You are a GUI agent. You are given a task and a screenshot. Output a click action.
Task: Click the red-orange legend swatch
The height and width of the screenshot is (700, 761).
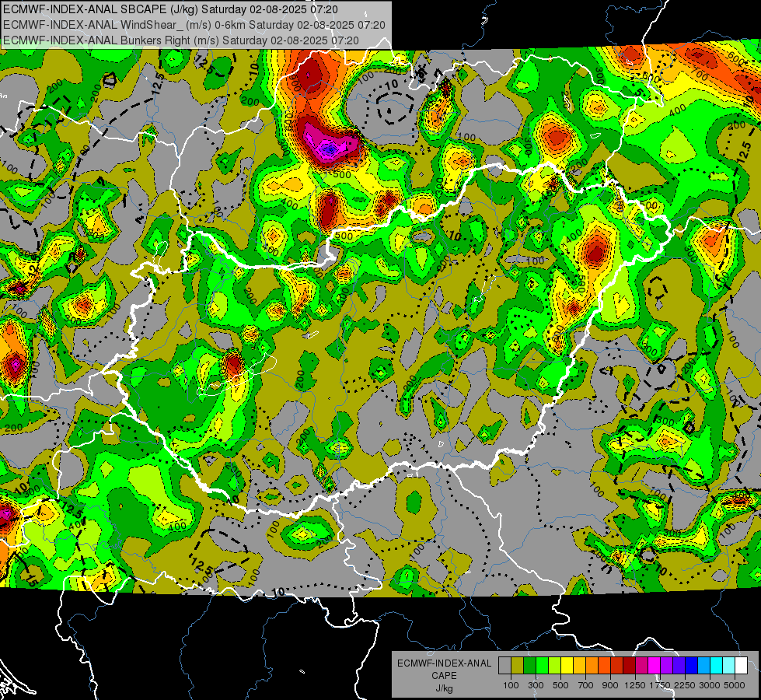coord(604,665)
